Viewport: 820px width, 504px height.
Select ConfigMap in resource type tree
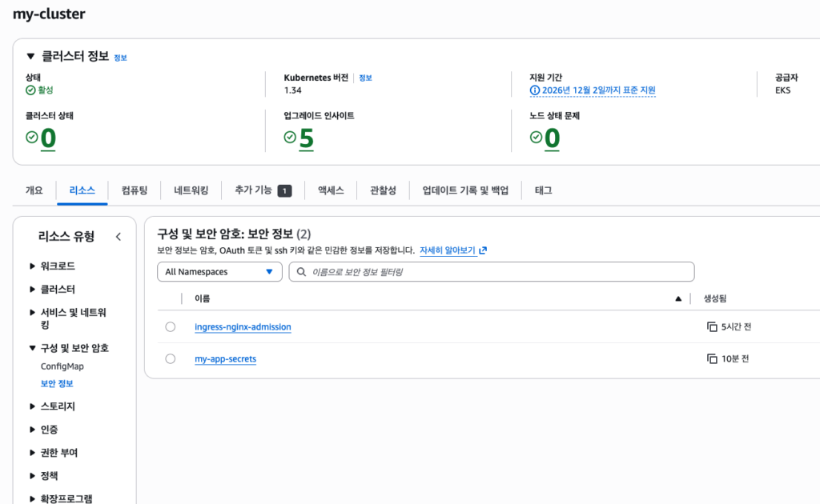62,366
